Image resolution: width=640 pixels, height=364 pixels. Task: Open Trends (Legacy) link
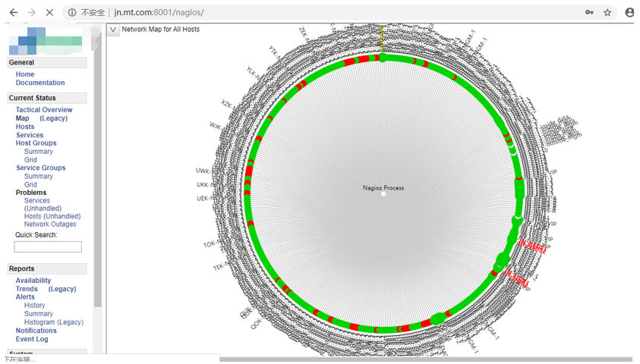tap(62, 289)
